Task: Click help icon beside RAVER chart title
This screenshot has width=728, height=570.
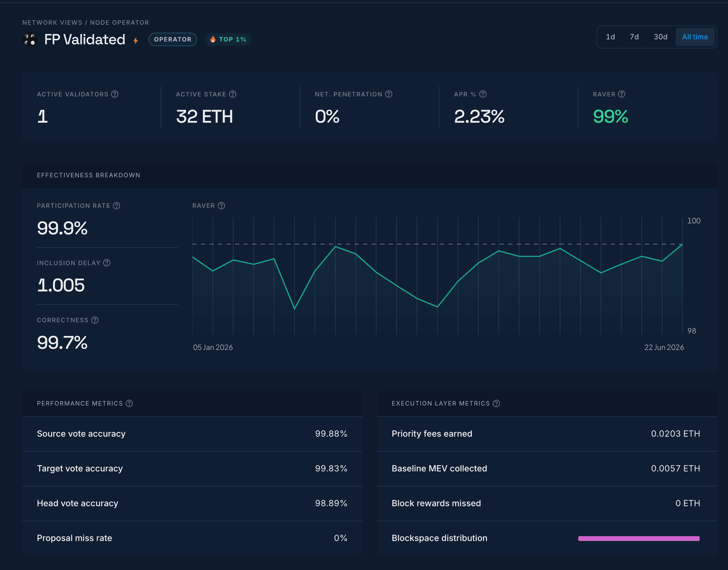Action: [221, 206]
